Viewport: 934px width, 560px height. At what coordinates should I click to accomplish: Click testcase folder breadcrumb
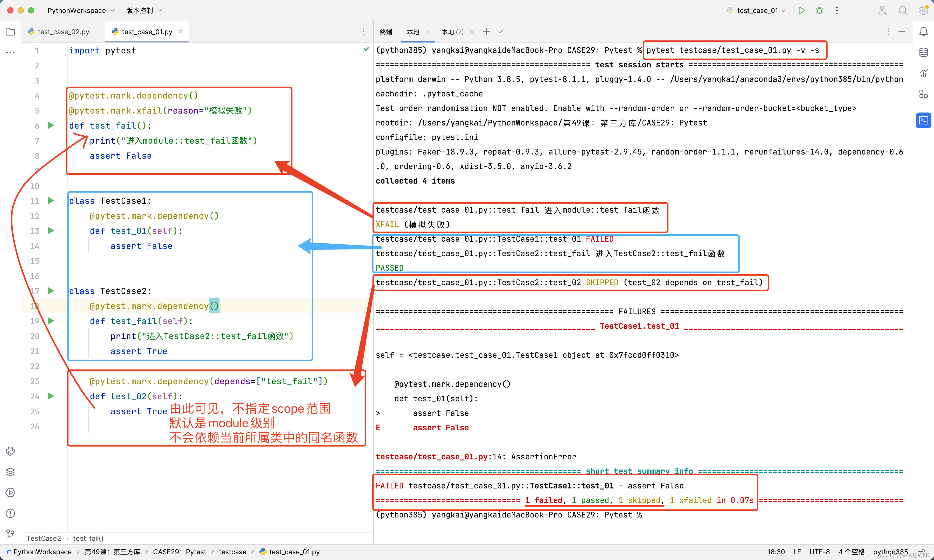coord(232,552)
